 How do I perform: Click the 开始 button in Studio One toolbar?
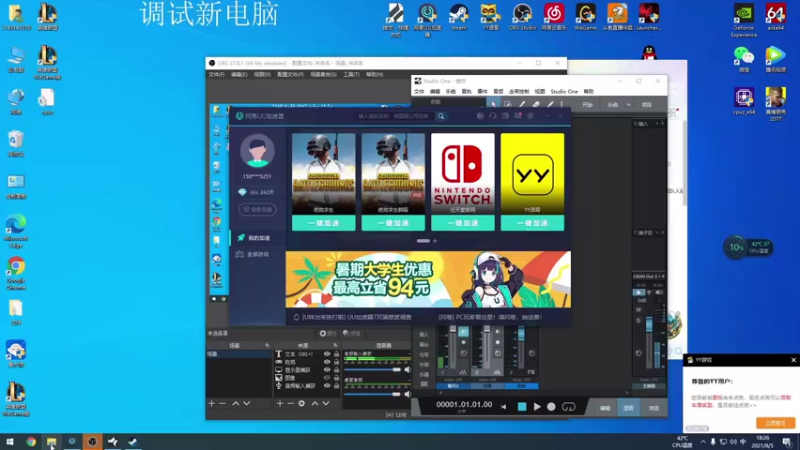587,105
